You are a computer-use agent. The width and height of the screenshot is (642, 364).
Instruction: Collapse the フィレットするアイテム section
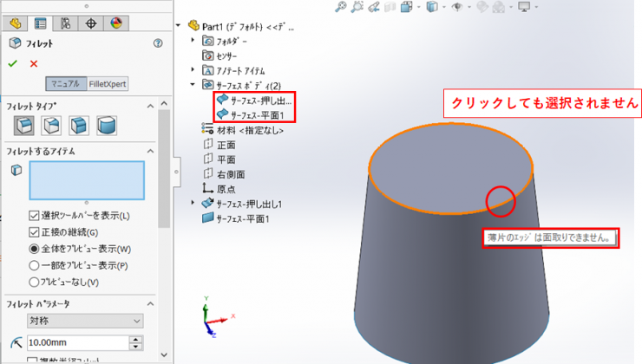tap(150, 152)
